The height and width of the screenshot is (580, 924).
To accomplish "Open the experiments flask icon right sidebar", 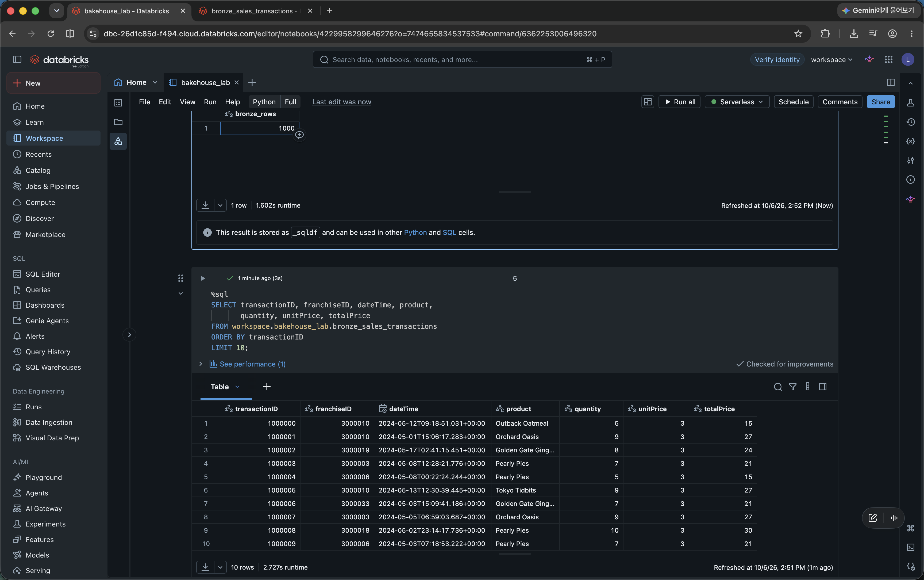I will click(911, 103).
